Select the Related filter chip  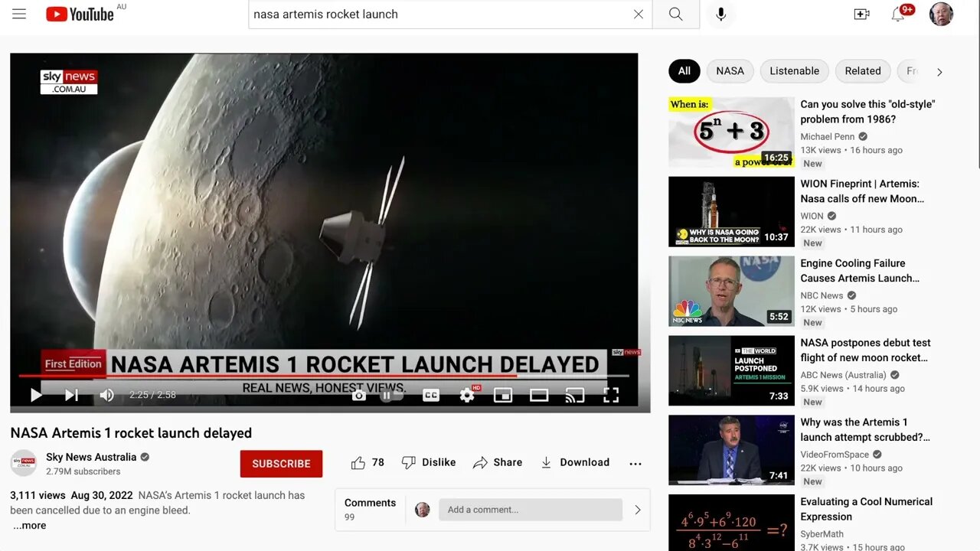(x=863, y=71)
